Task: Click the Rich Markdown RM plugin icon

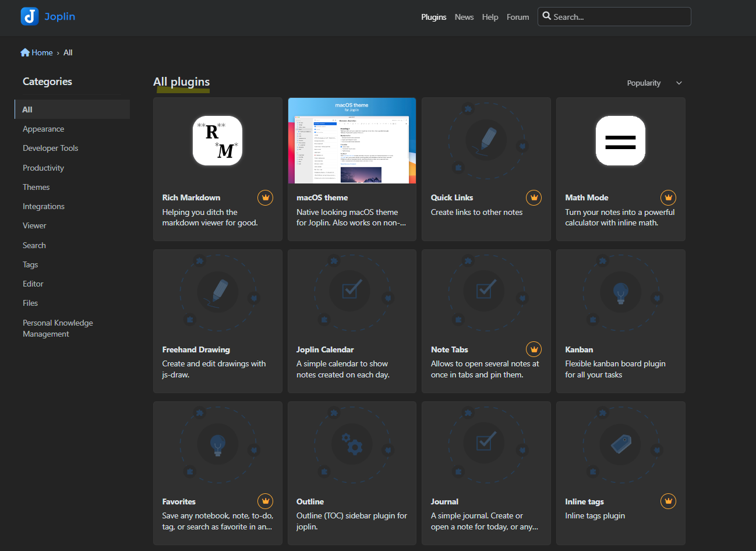Action: click(x=217, y=140)
